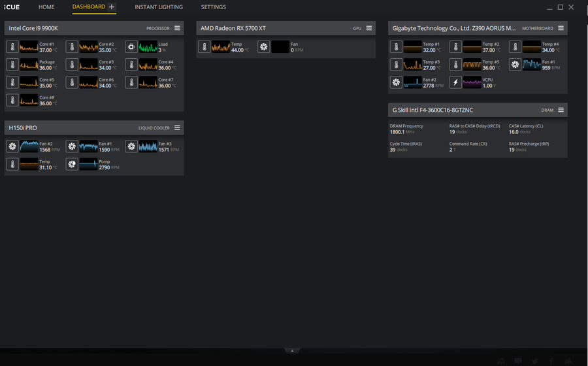
Task: Click the DRAM Frequency 1800.1 MHz value
Action: click(x=402, y=132)
